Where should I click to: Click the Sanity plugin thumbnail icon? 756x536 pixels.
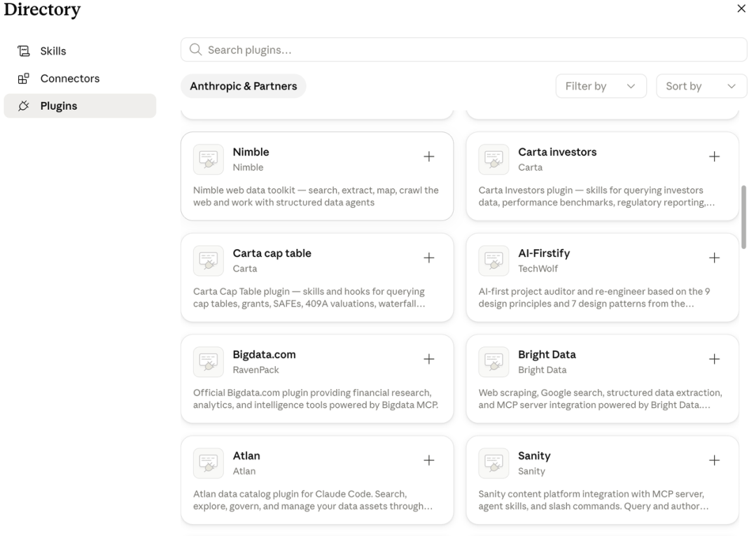click(x=493, y=463)
